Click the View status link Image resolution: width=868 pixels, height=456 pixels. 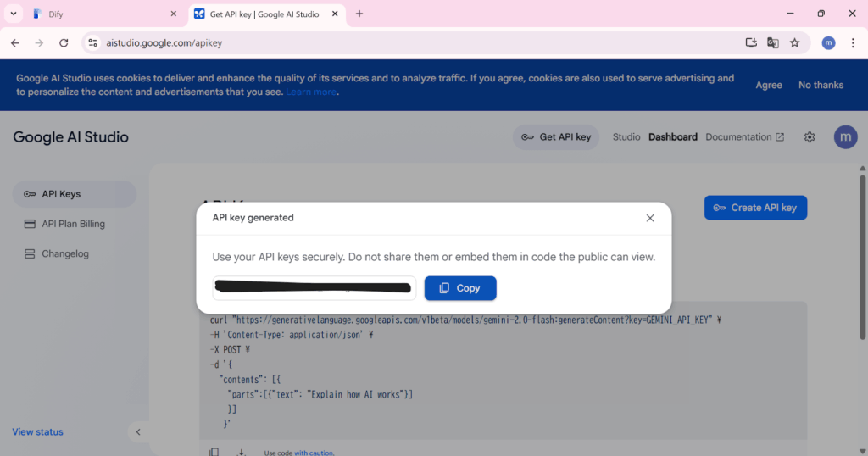click(37, 431)
